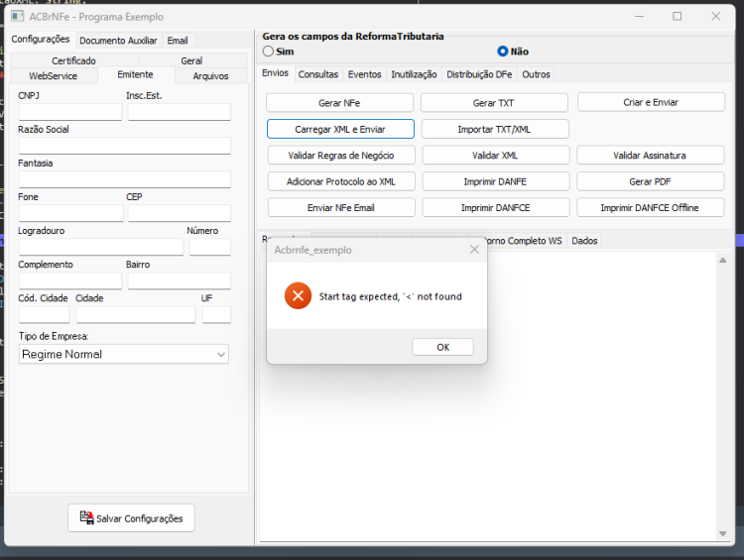
Task: Click Imprimir DANFCE Offline button
Action: [650, 208]
